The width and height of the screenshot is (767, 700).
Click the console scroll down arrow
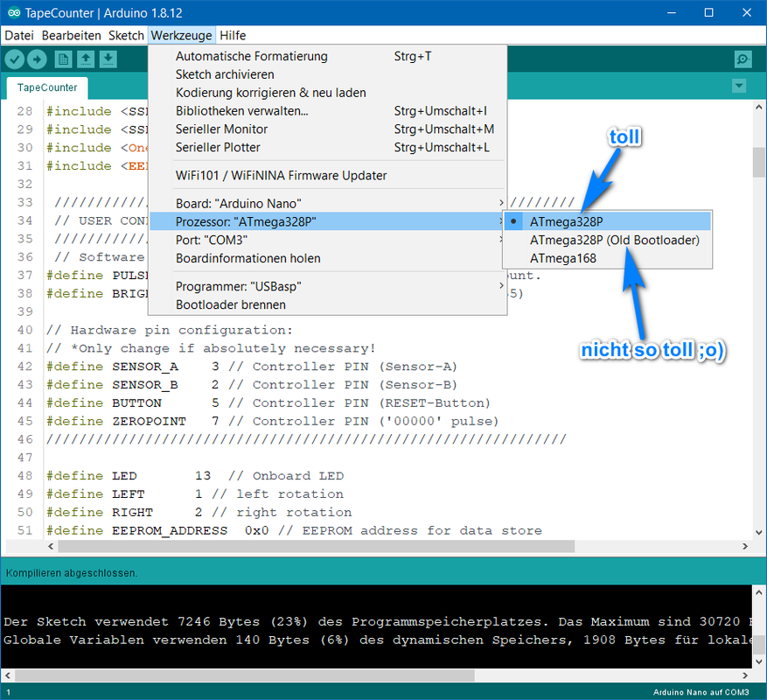point(758,661)
